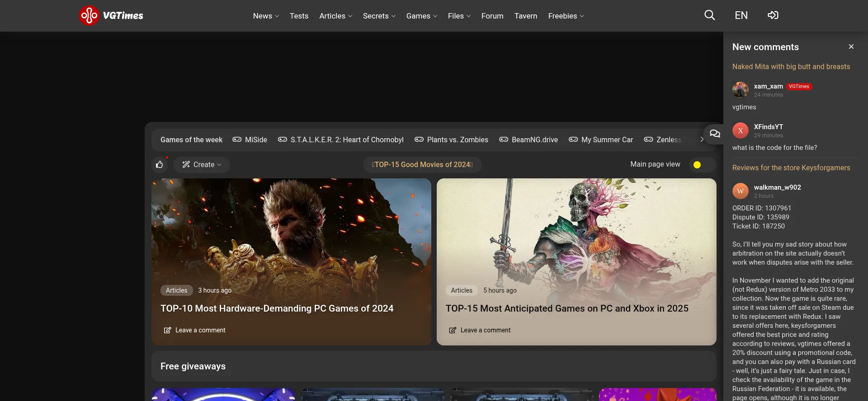Toggle the comments chat bubble icon
Image resolution: width=868 pixels, height=401 pixels.
click(715, 133)
